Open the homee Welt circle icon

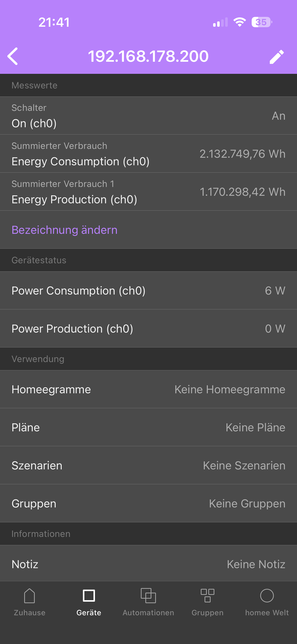pos(267,596)
